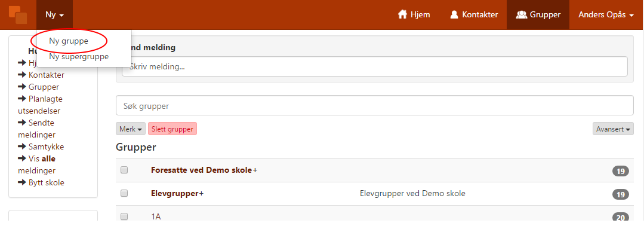Screen dimensions: 644x229
Task: Tick the Elevgrupper checkbox
Action: (124, 193)
